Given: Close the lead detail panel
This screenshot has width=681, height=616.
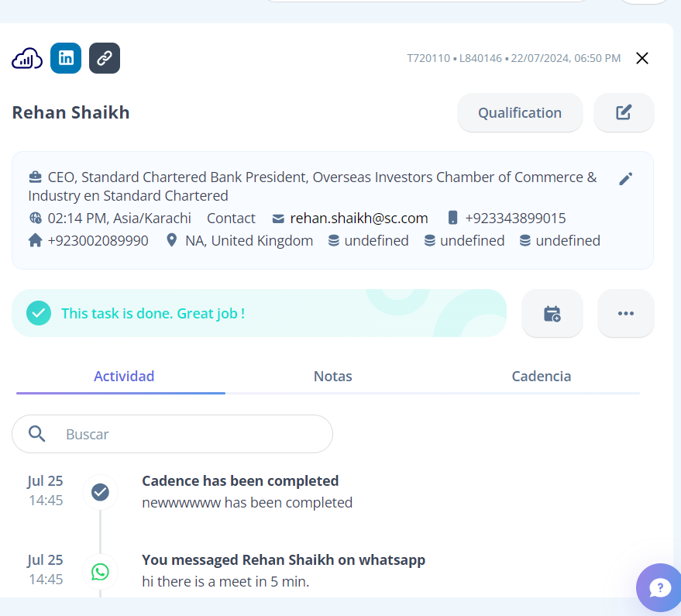Looking at the screenshot, I should click(641, 58).
